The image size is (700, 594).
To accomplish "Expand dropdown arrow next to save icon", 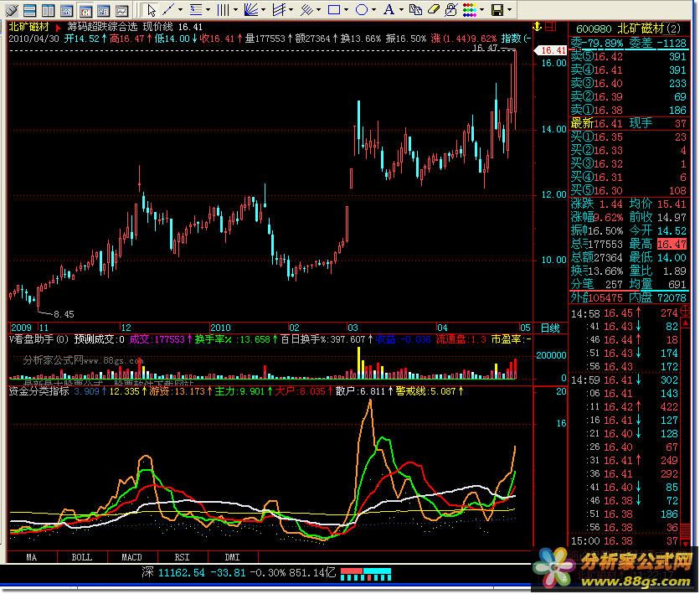I will (x=510, y=10).
